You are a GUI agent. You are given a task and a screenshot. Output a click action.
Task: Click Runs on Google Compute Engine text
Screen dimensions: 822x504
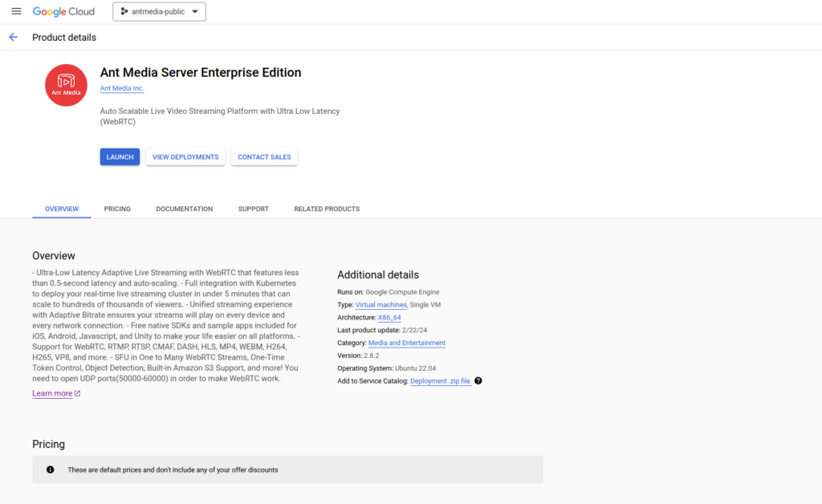[389, 292]
